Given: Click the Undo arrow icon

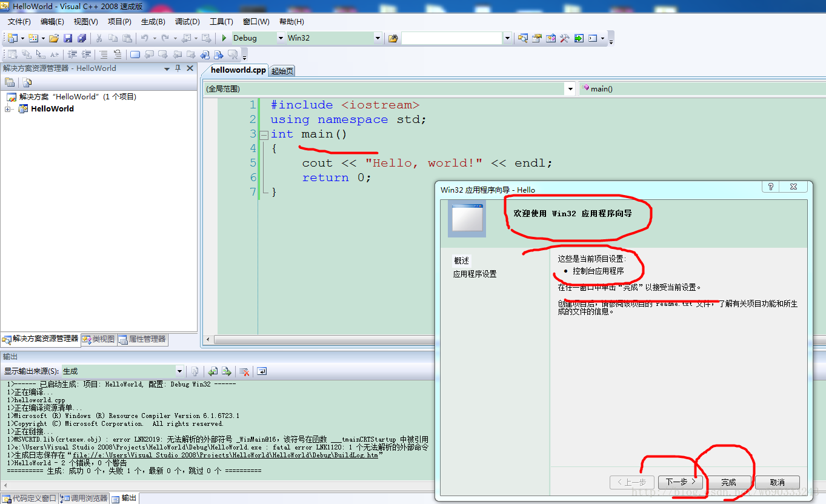Looking at the screenshot, I should [x=145, y=38].
